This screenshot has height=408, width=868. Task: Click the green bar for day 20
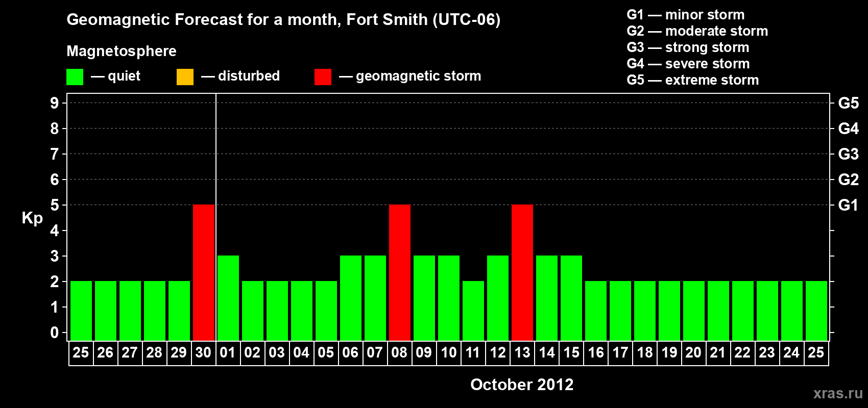pos(694,311)
